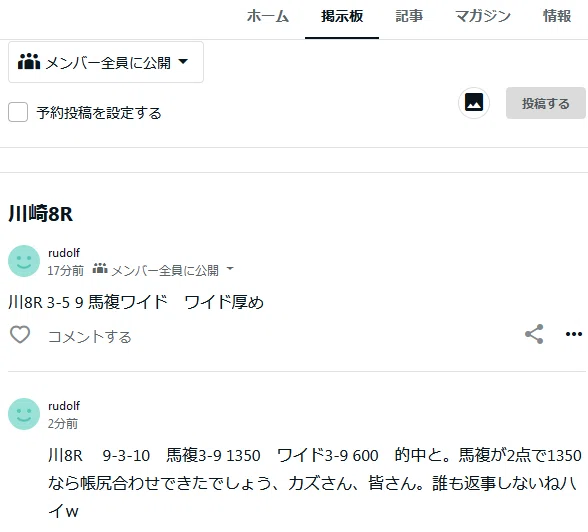Enable the 予約投稿を設定する checkbox
Viewport: 588px width, 532px height.
point(18,112)
